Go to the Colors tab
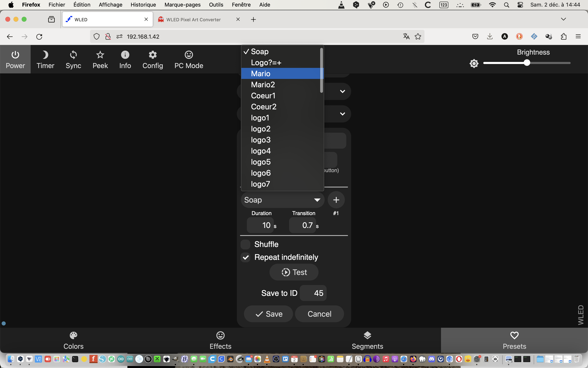Screen dimensions: 588x368 point(73,340)
